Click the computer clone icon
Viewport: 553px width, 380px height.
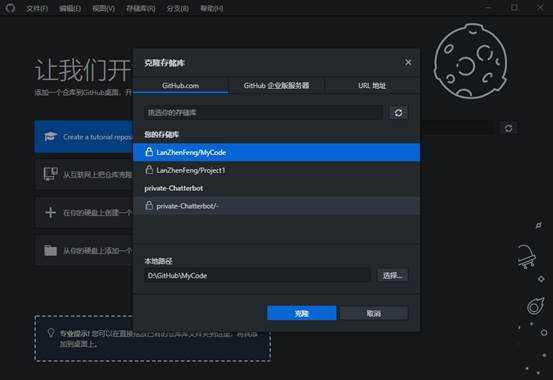50,174
